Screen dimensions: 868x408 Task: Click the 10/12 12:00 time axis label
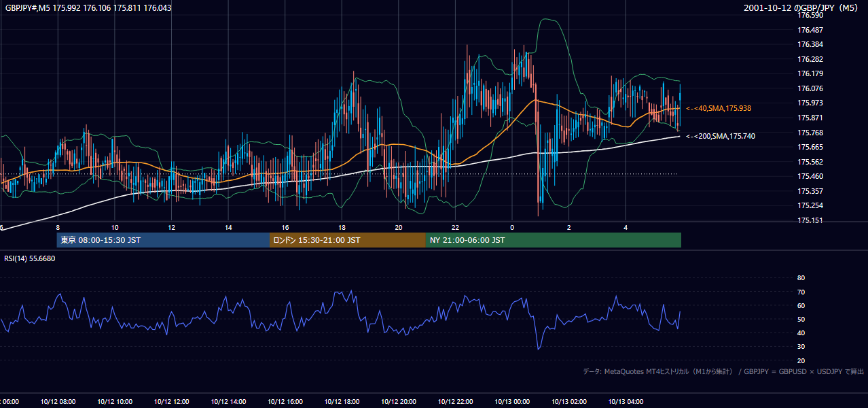click(171, 402)
